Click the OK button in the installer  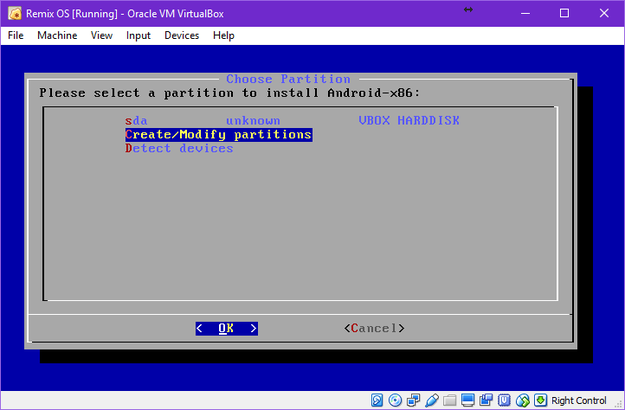click(226, 328)
